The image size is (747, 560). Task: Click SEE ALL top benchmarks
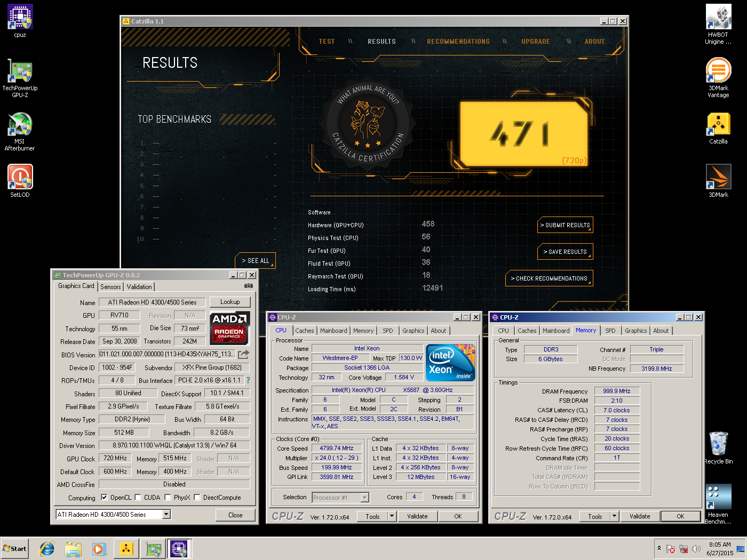[x=256, y=260]
